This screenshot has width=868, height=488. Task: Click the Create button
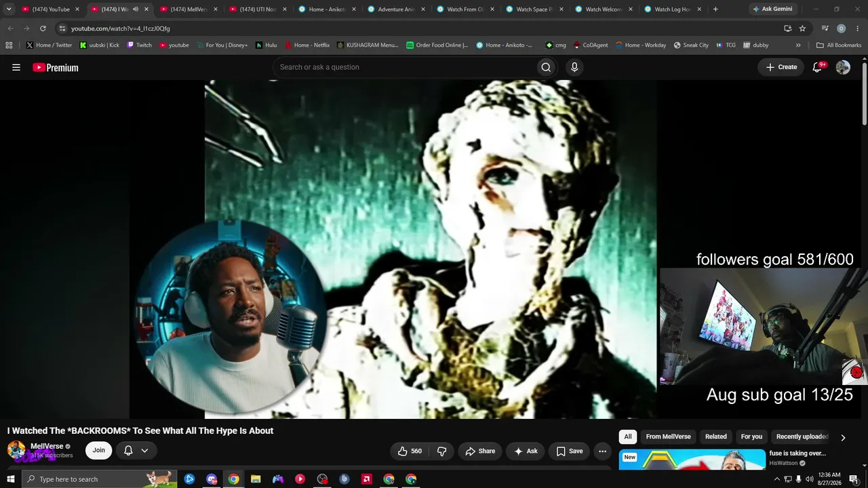tap(781, 67)
